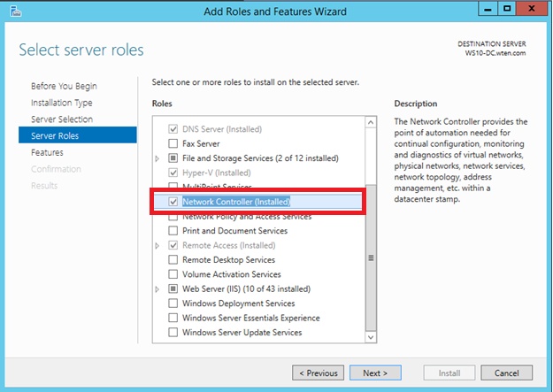Expand the Web Server (IIS) role
The image size is (553, 392).
[157, 289]
